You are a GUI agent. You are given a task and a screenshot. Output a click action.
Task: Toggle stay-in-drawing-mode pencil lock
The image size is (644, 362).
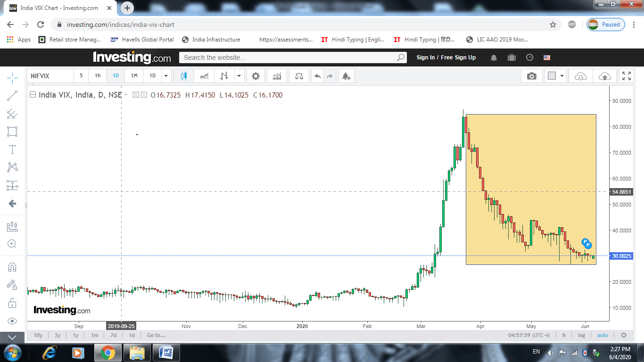pyautogui.click(x=12, y=285)
